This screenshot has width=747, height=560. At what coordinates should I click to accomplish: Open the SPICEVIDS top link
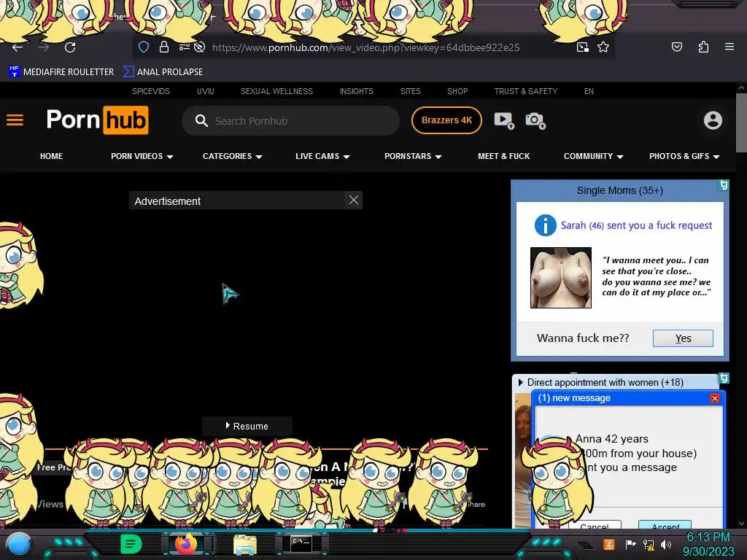150,91
